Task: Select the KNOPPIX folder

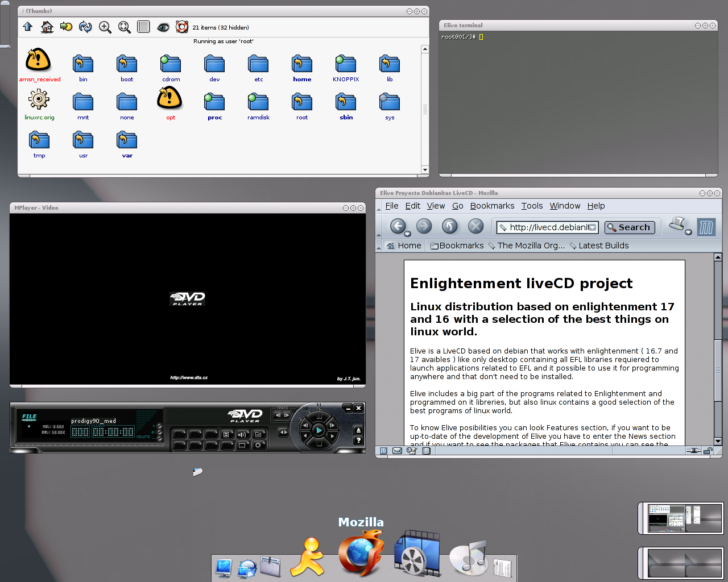Action: tap(346, 68)
